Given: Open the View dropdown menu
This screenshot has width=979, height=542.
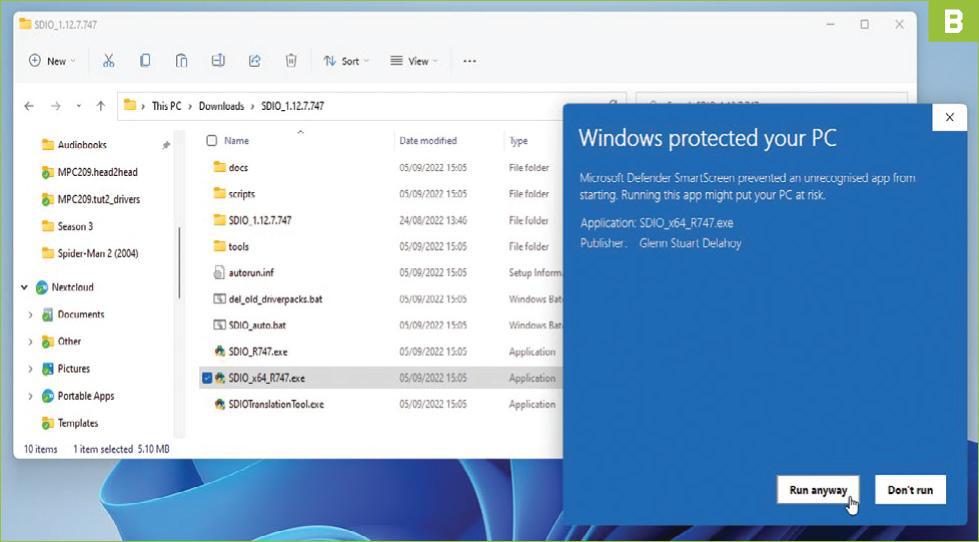Looking at the screenshot, I should click(414, 61).
